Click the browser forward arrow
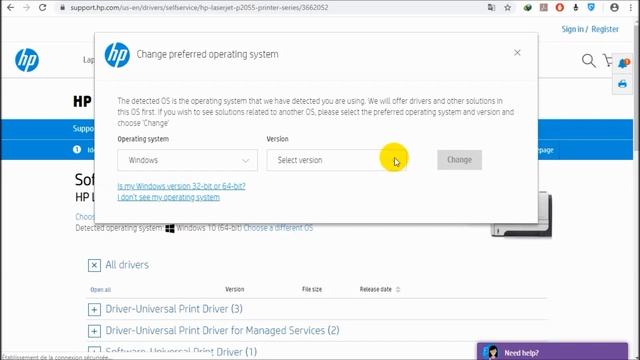This screenshot has width=640, height=360. coord(27,7)
